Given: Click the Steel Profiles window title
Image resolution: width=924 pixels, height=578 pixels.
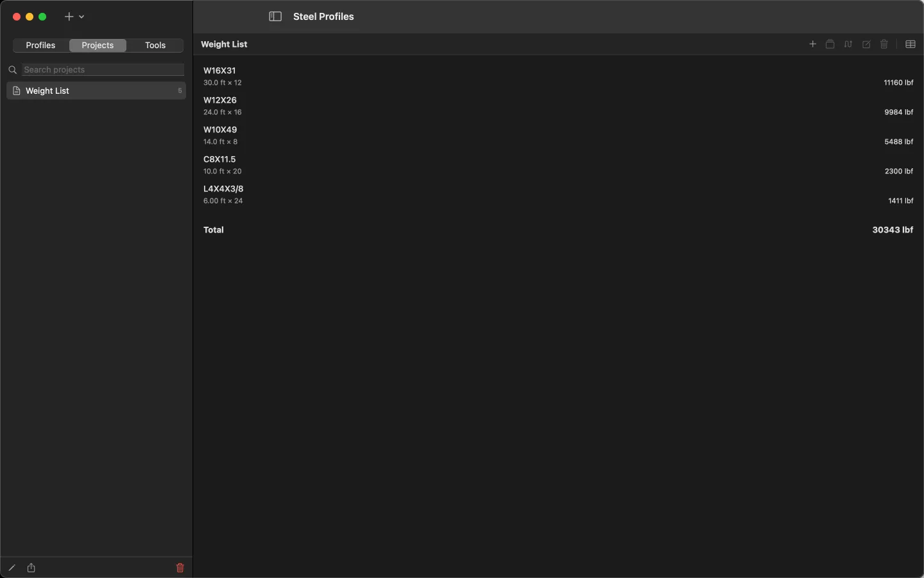Looking at the screenshot, I should coord(323,17).
